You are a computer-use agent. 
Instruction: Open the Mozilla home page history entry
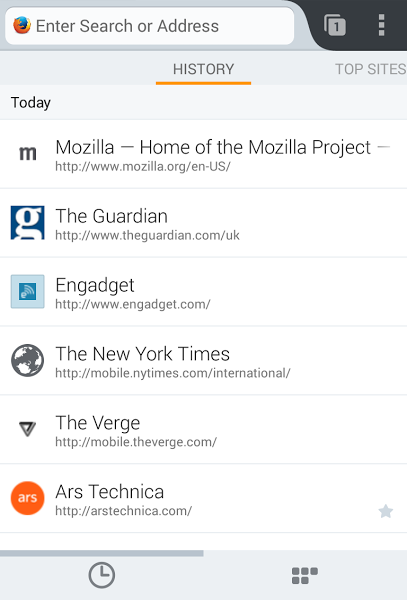(x=204, y=154)
